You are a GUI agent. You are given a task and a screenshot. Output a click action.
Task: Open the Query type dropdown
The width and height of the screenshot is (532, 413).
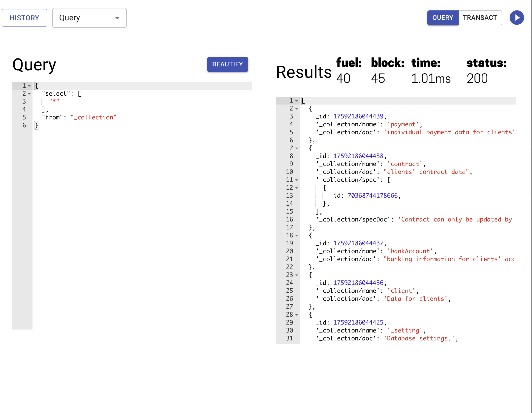(x=90, y=18)
